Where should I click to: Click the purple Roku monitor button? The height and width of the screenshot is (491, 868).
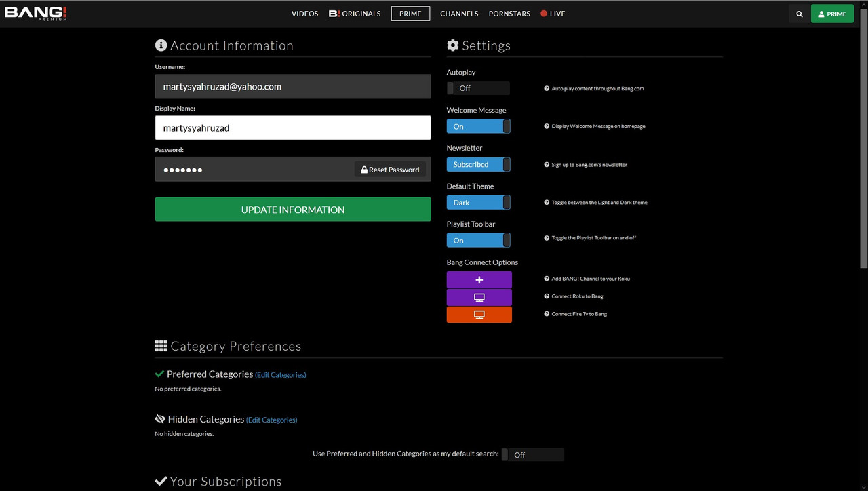479,297
